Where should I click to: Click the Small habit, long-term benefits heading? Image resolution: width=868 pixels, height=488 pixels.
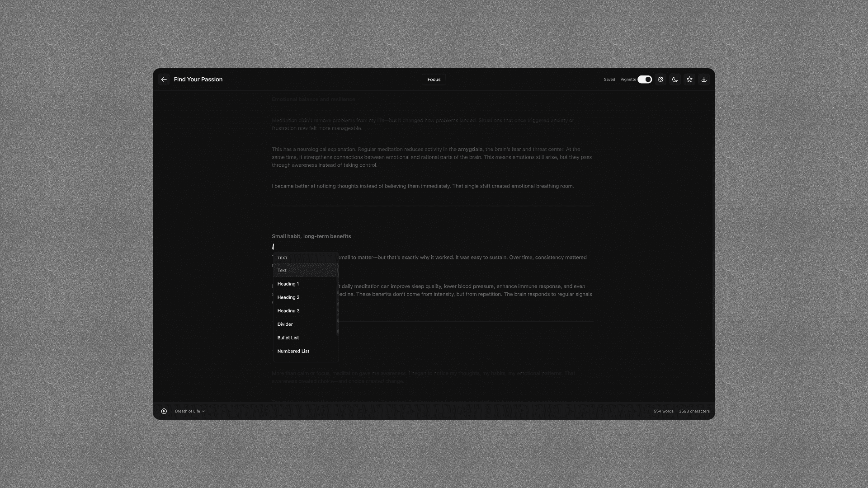pos(311,236)
